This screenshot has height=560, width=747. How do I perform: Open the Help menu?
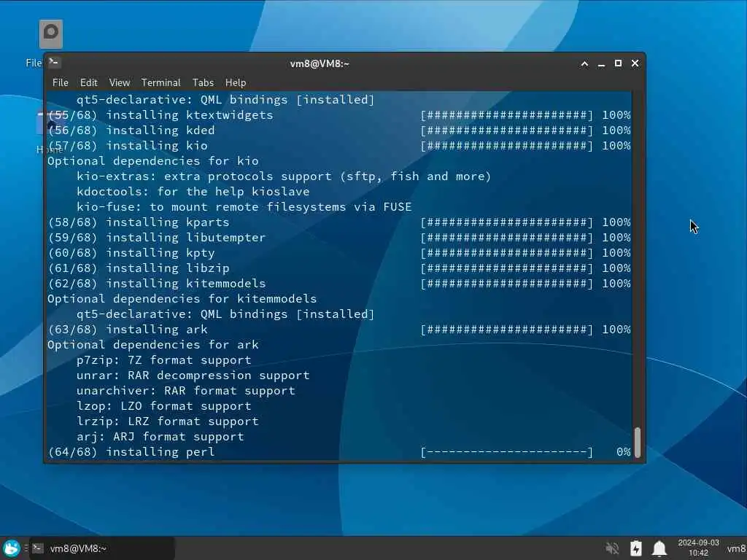pos(236,83)
